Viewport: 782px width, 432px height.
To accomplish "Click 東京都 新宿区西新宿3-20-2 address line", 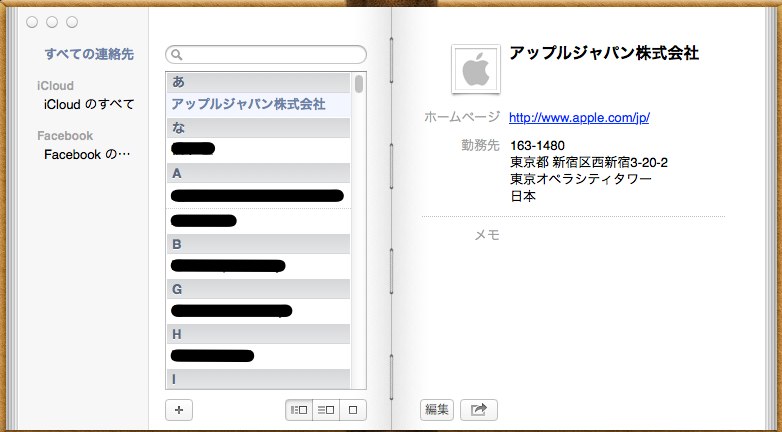I will pyautogui.click(x=588, y=163).
